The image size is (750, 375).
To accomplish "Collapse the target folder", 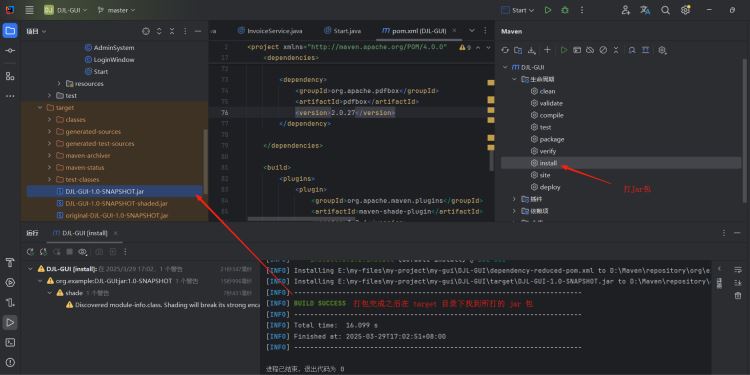I will [40, 108].
